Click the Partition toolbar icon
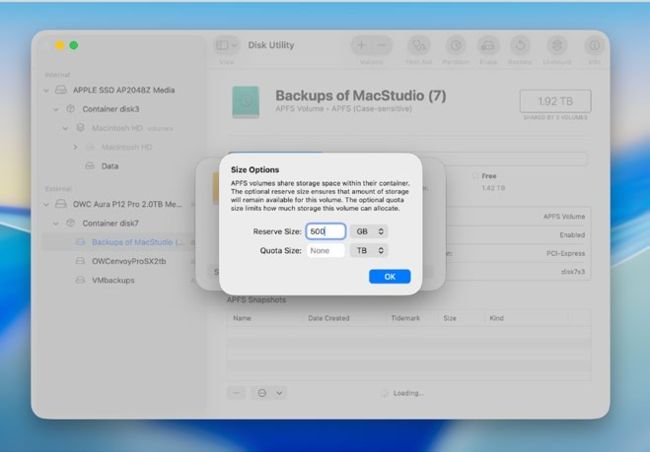650x452 pixels. coord(455,46)
